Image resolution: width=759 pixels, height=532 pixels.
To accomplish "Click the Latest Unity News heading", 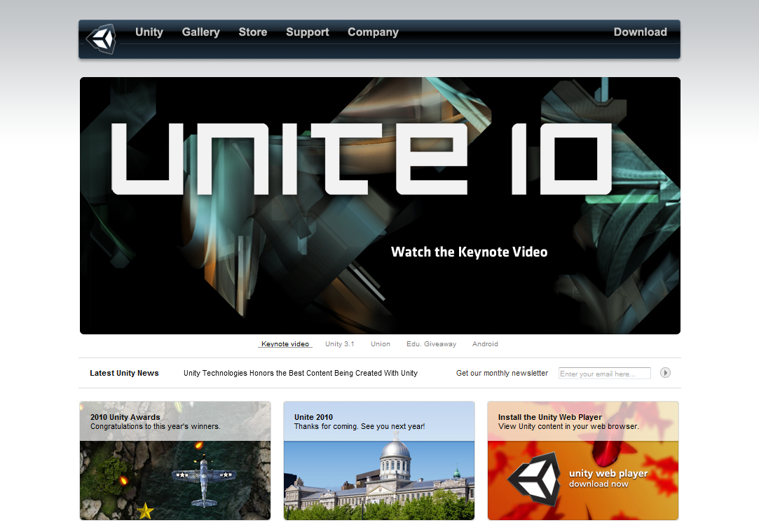I will (125, 373).
